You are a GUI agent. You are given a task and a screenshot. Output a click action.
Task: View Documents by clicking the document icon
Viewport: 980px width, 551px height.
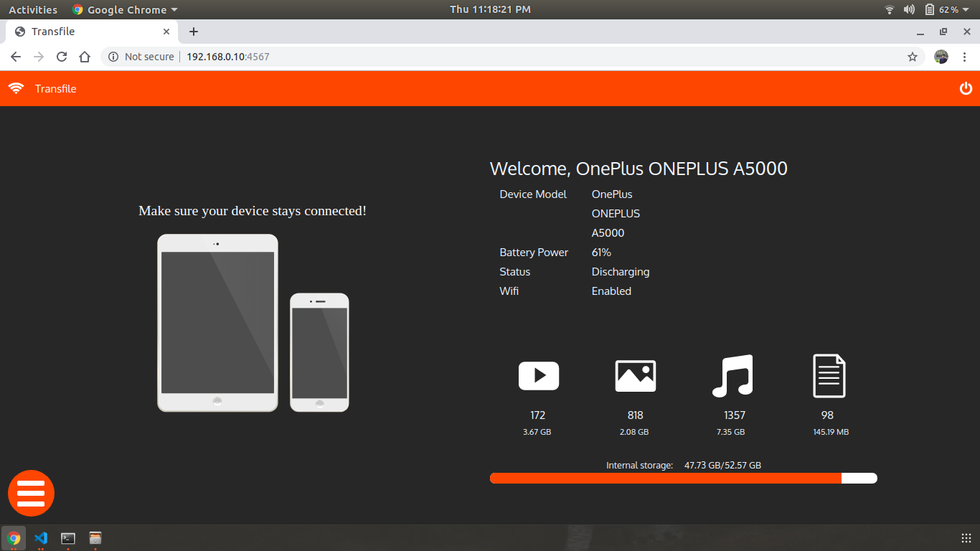click(828, 375)
